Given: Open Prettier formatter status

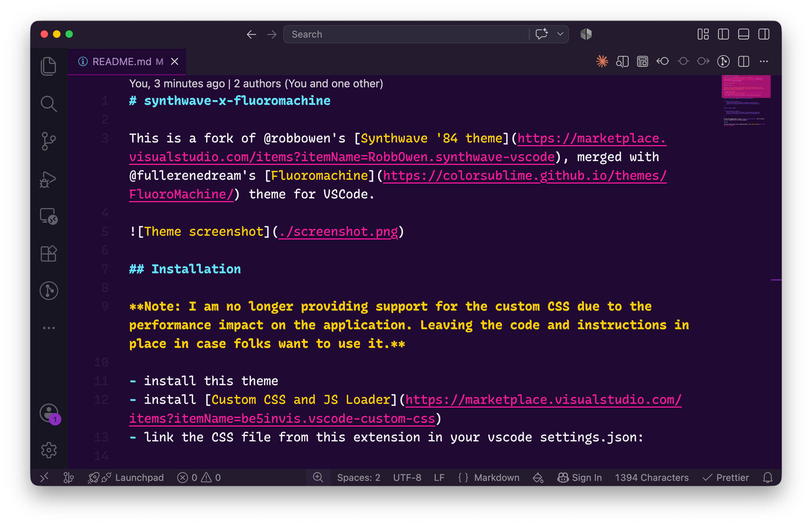Looking at the screenshot, I should click(726, 478).
